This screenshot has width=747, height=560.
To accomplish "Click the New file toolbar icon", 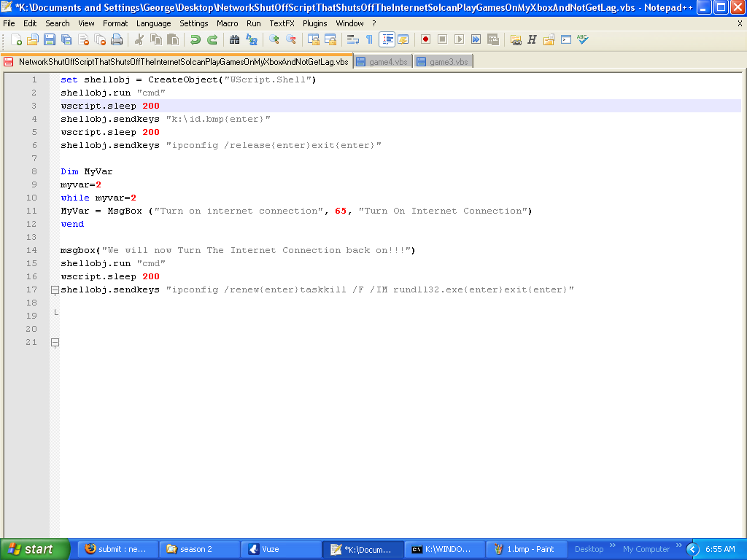I will point(15,39).
